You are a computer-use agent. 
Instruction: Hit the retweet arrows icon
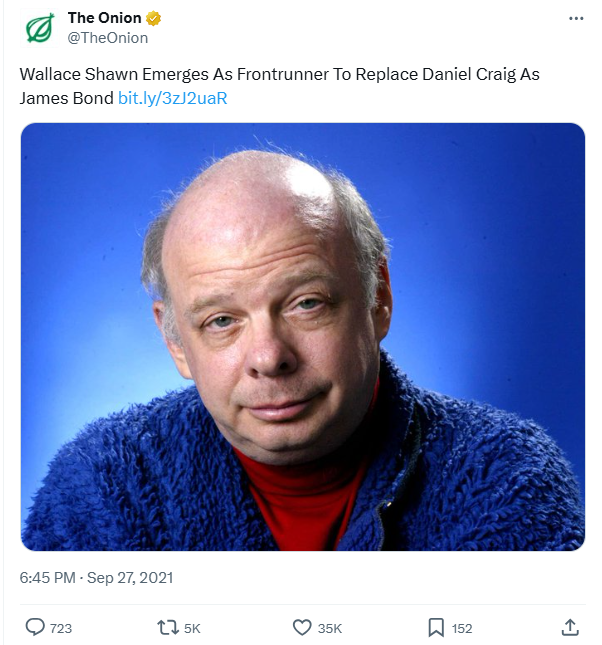point(168,627)
